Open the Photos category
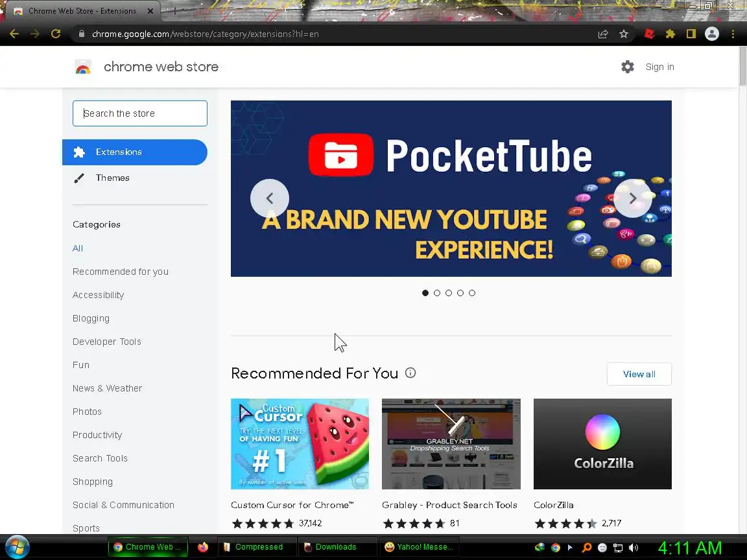Screen dimensions: 747x560 click(x=87, y=412)
